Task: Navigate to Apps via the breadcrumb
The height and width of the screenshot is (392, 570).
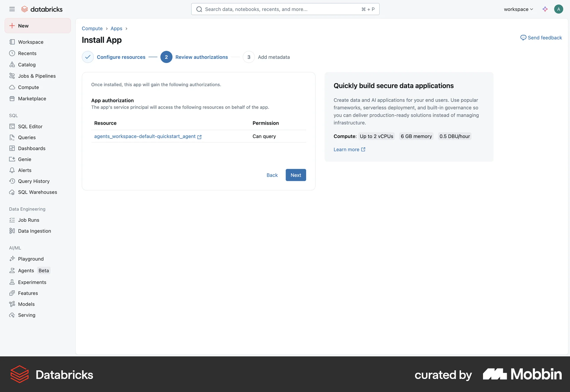Action: click(116, 28)
